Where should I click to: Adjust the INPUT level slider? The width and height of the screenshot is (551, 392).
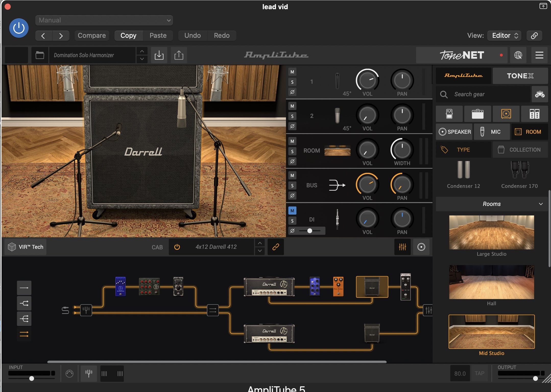32,378
